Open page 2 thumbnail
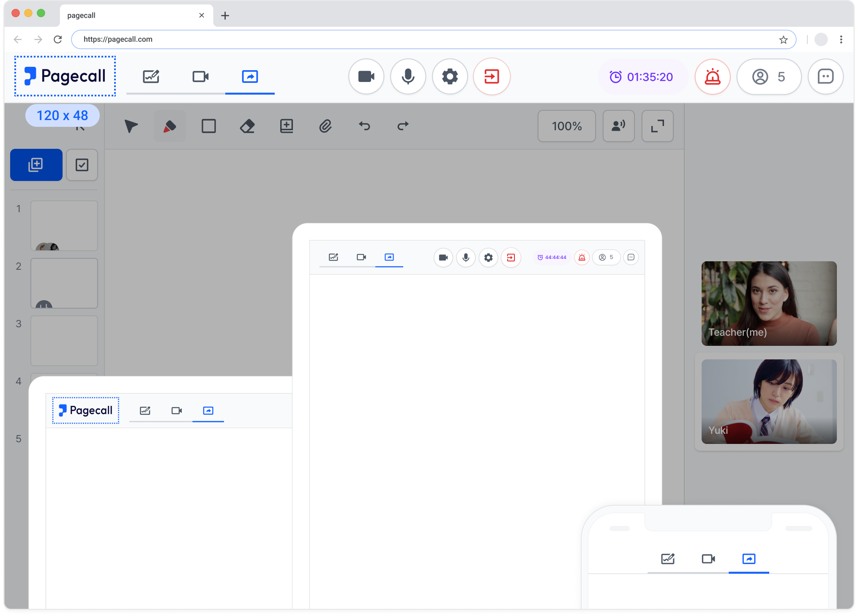This screenshot has width=858, height=616. pos(64,283)
